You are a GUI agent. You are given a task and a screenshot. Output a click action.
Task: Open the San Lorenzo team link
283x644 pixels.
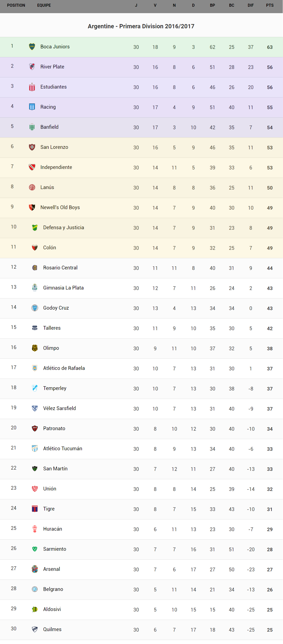54,147
